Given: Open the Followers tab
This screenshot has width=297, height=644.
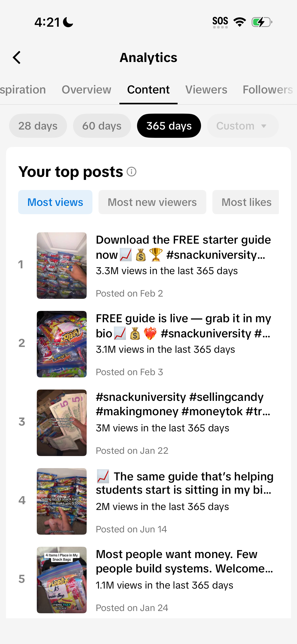Looking at the screenshot, I should click(x=268, y=90).
